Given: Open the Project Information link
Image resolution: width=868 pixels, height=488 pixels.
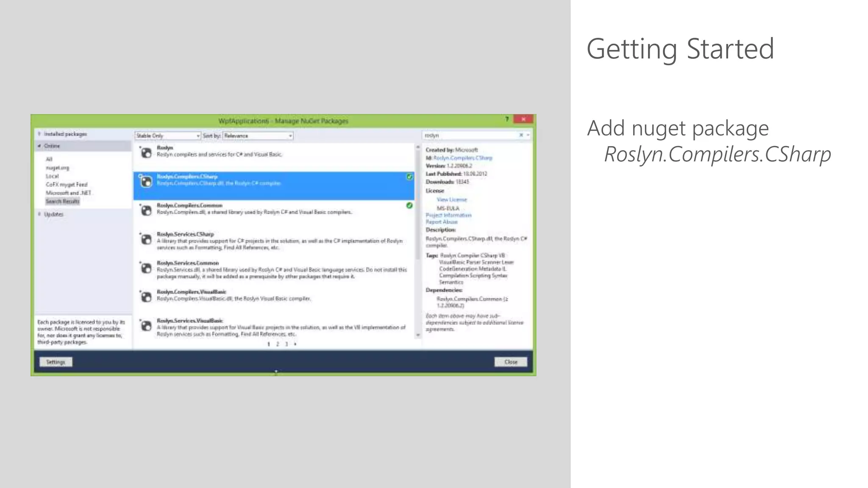Looking at the screenshot, I should (x=448, y=215).
